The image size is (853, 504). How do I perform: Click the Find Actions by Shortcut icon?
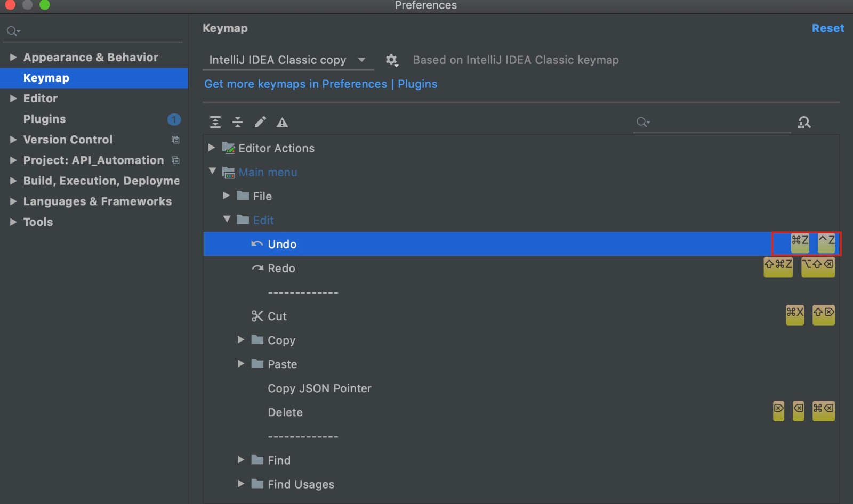804,123
